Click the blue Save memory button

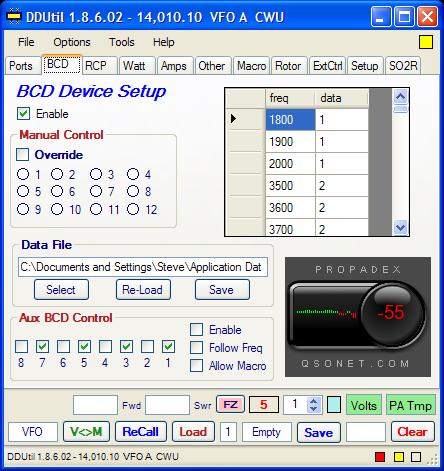click(318, 432)
